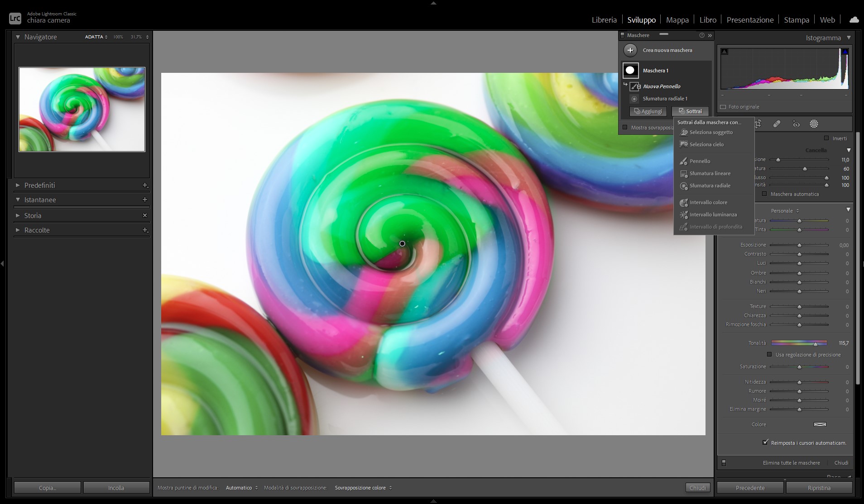The image size is (864, 504).
Task: Collapse the Istantanee panel
Action: pyautogui.click(x=18, y=200)
